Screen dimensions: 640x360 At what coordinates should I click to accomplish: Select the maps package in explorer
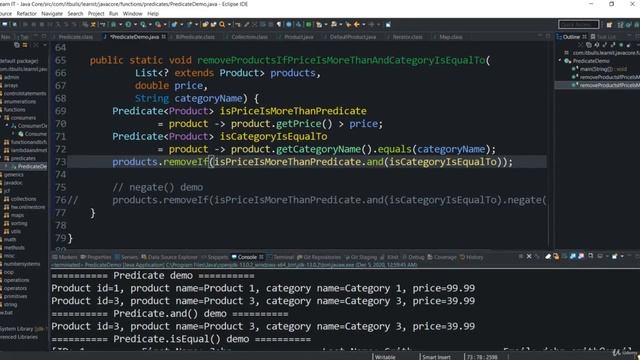click(x=17, y=215)
